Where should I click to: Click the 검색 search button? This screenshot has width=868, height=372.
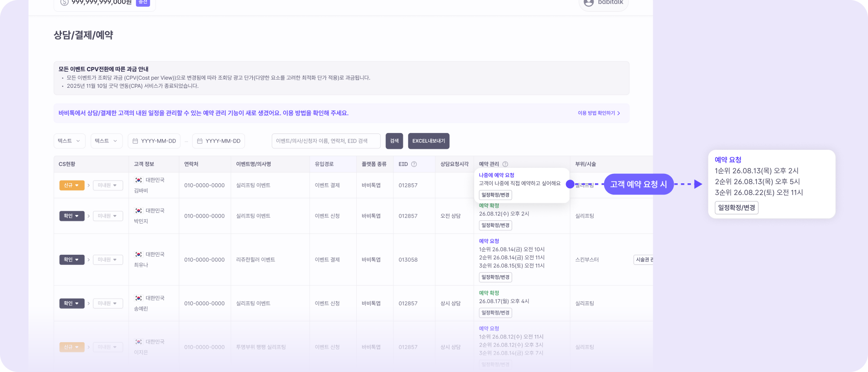tap(394, 141)
